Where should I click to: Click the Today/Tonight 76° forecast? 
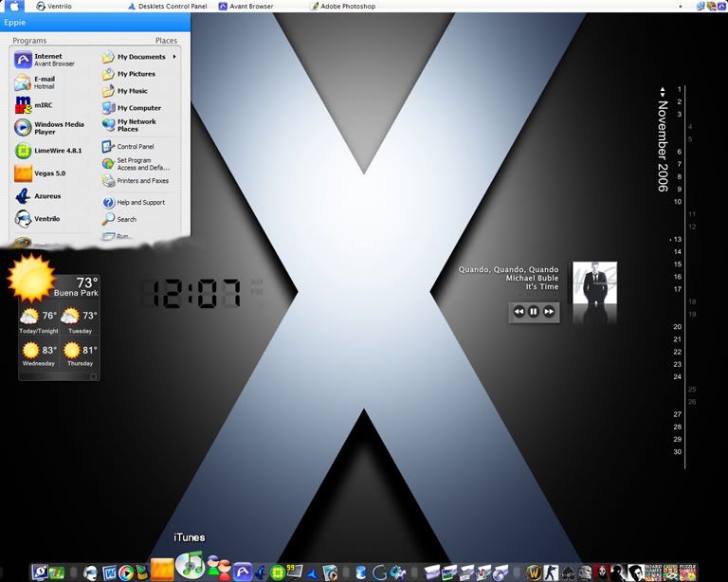click(39, 321)
